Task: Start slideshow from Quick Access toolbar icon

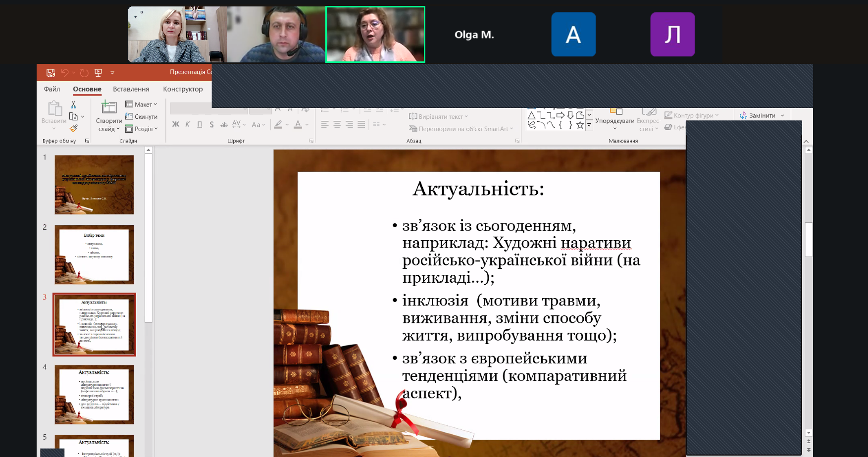Action: [x=98, y=73]
